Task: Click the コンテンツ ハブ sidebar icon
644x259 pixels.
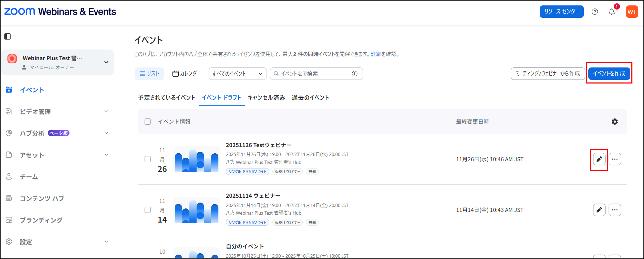Action: pos(9,198)
